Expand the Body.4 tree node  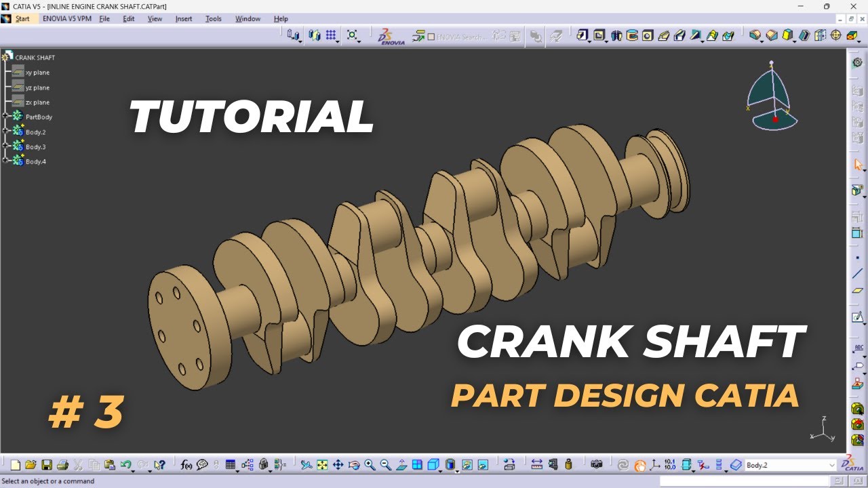5,161
